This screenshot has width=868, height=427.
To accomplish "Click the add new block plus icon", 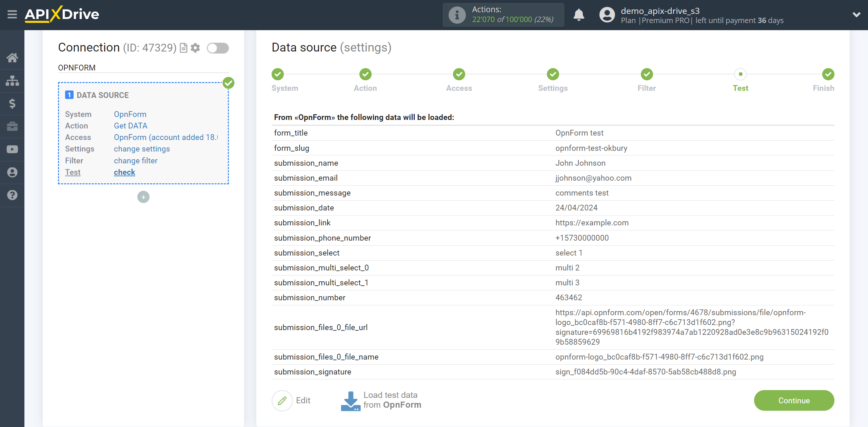I will pyautogui.click(x=143, y=197).
